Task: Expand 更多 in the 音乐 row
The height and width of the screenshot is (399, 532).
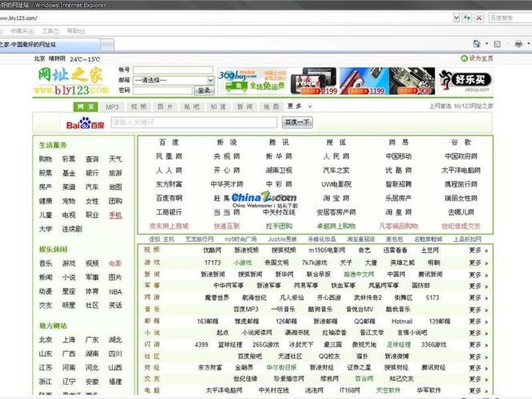Action: [x=478, y=310]
